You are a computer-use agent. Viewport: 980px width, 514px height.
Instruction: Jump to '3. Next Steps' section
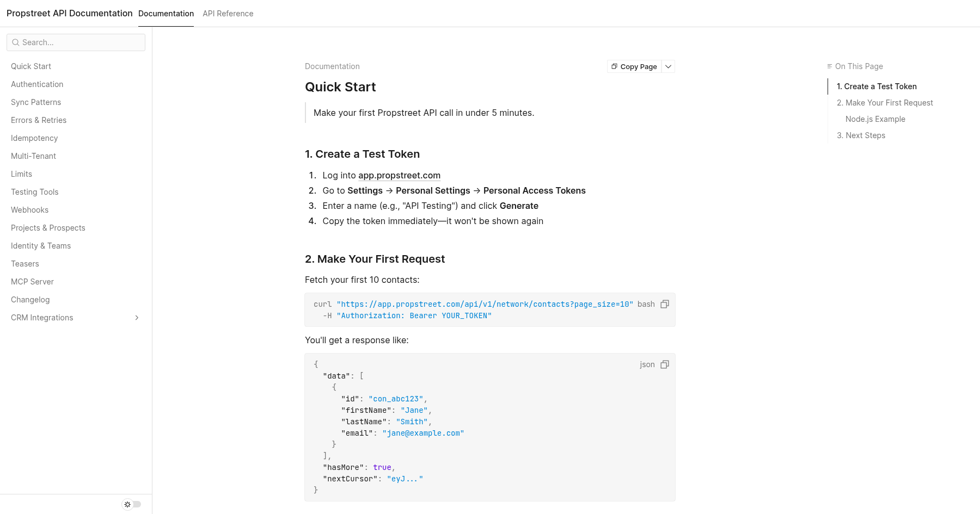[861, 135]
